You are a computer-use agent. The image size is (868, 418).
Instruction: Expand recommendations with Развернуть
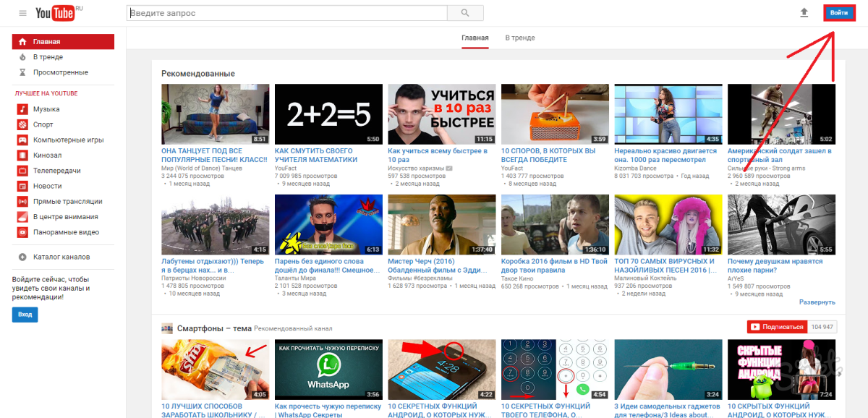817,302
